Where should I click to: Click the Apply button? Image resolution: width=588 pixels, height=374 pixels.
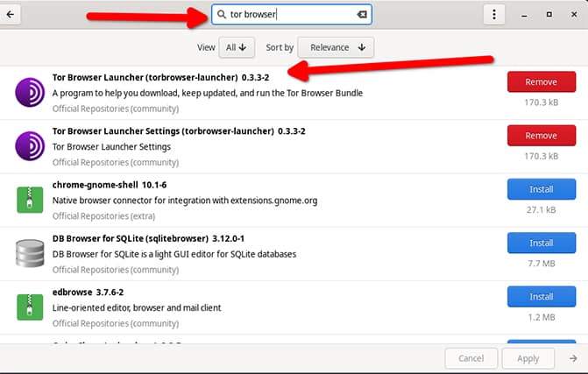click(528, 358)
